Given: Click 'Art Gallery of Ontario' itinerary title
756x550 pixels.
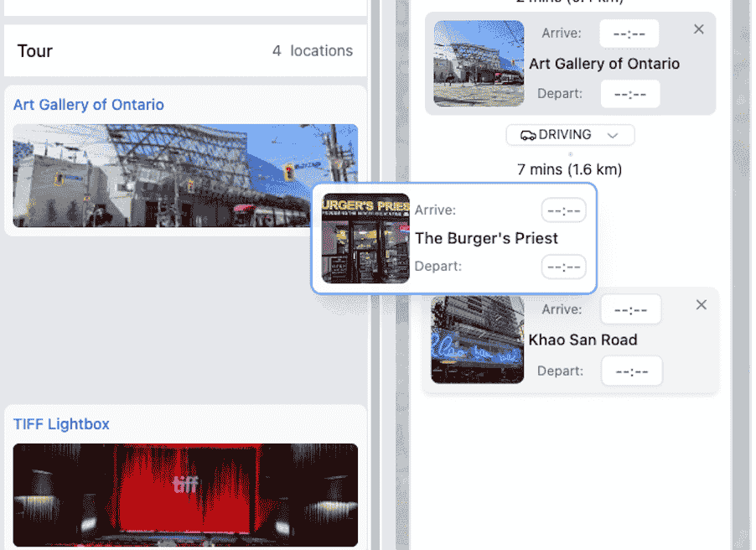Looking at the screenshot, I should pyautogui.click(x=604, y=64).
